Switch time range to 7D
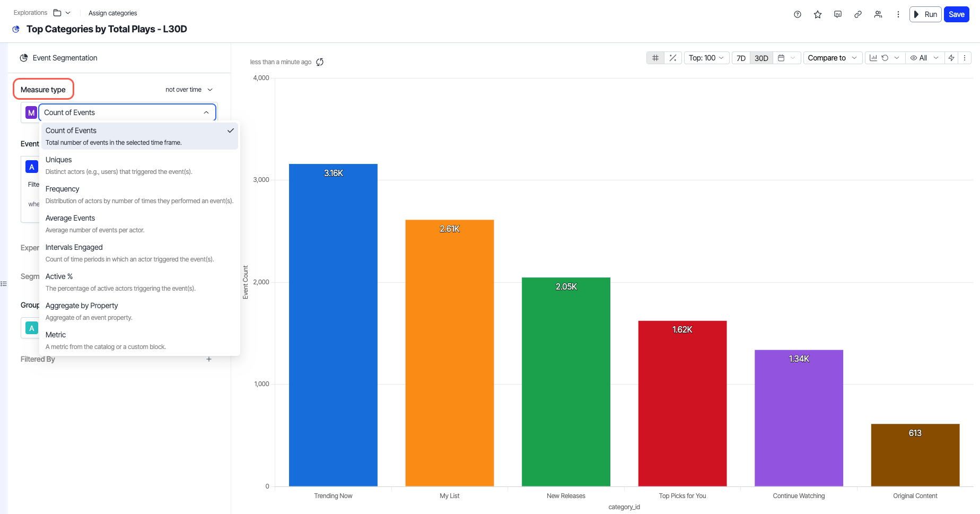The width and height of the screenshot is (980, 514). click(x=741, y=58)
